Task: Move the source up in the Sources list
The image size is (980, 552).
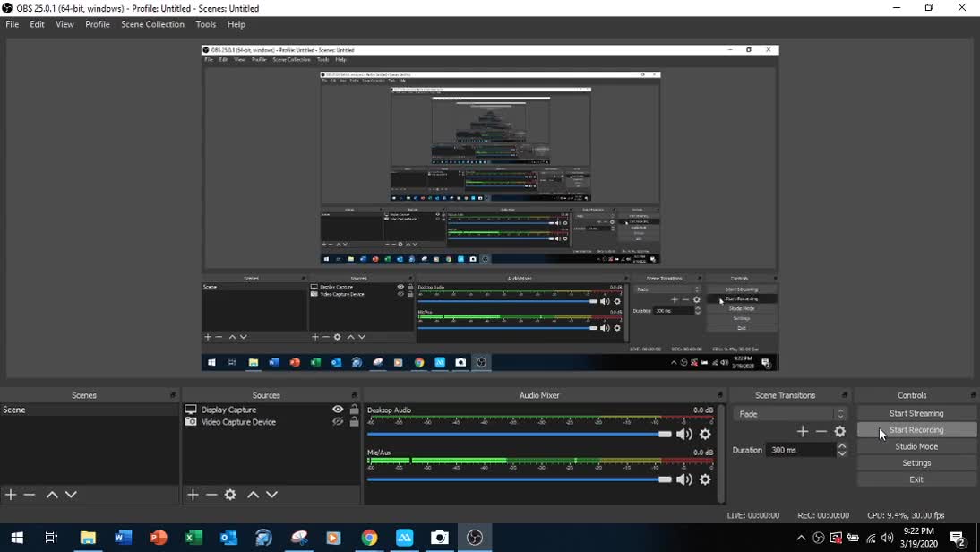Action: click(254, 495)
